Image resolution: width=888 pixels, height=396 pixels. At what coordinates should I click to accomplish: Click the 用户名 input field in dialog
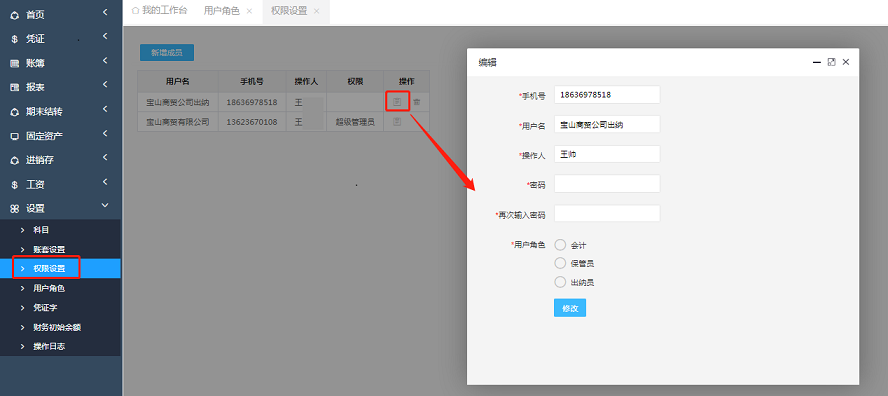coord(607,125)
